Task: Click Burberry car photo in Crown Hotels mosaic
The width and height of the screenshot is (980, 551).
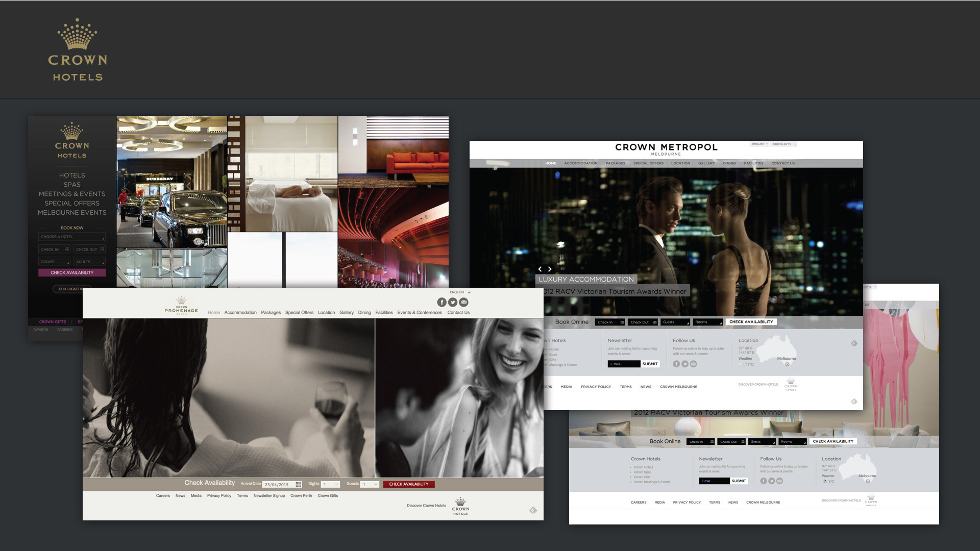Action: 172,182
